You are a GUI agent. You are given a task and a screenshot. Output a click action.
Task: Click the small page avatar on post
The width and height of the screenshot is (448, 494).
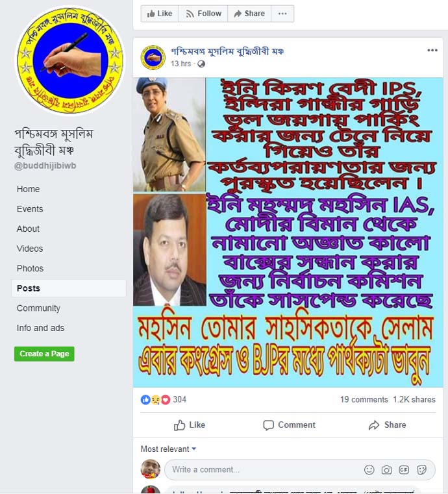[x=153, y=57]
